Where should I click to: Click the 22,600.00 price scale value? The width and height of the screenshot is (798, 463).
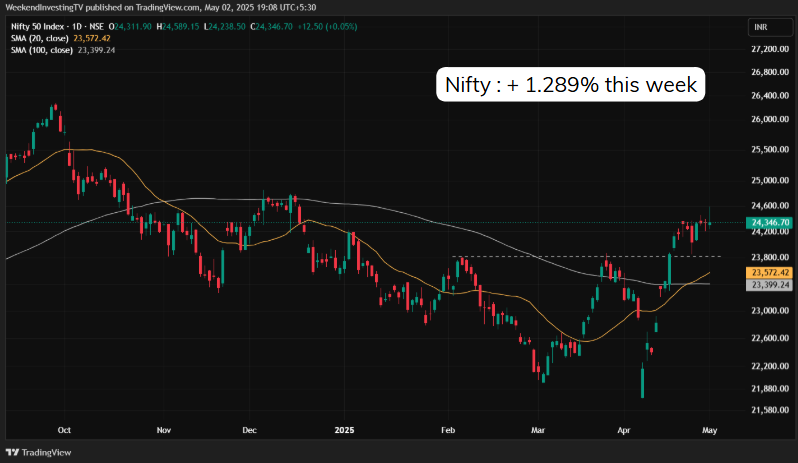[x=770, y=338]
